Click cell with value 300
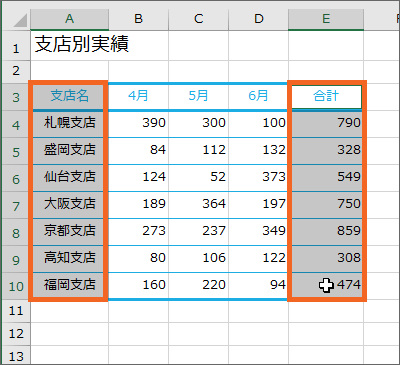400x365 pixels. pyautogui.click(x=199, y=124)
